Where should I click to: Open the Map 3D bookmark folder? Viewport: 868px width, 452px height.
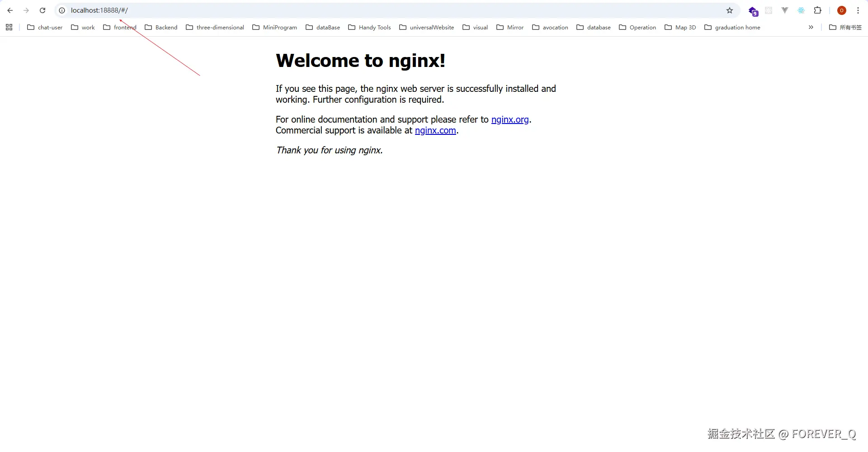click(x=680, y=27)
